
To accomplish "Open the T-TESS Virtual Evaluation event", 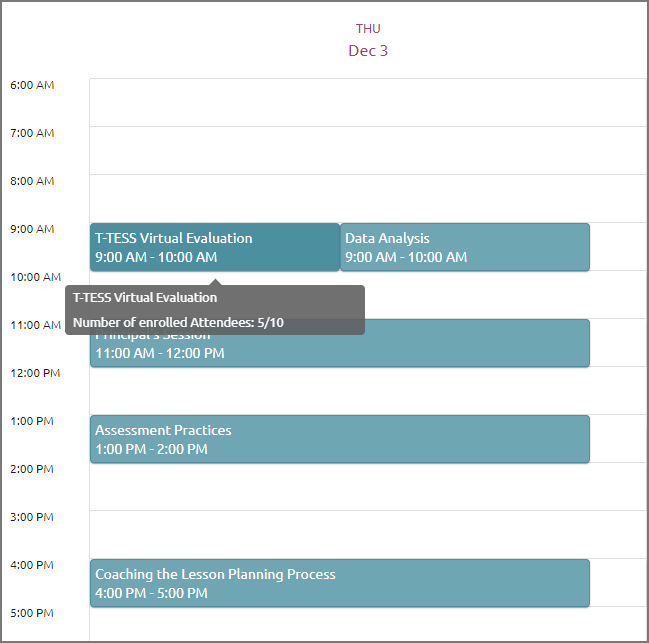I will [215, 247].
